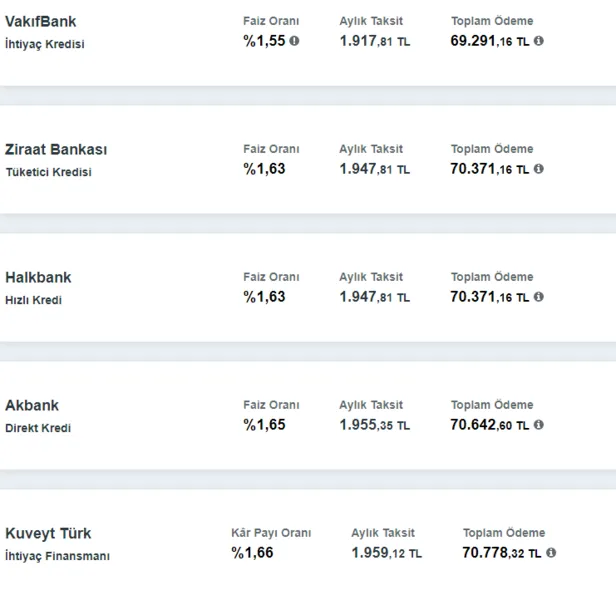Select the Kuveyt Türk bank name
The image size is (616, 595).
[x=48, y=533]
